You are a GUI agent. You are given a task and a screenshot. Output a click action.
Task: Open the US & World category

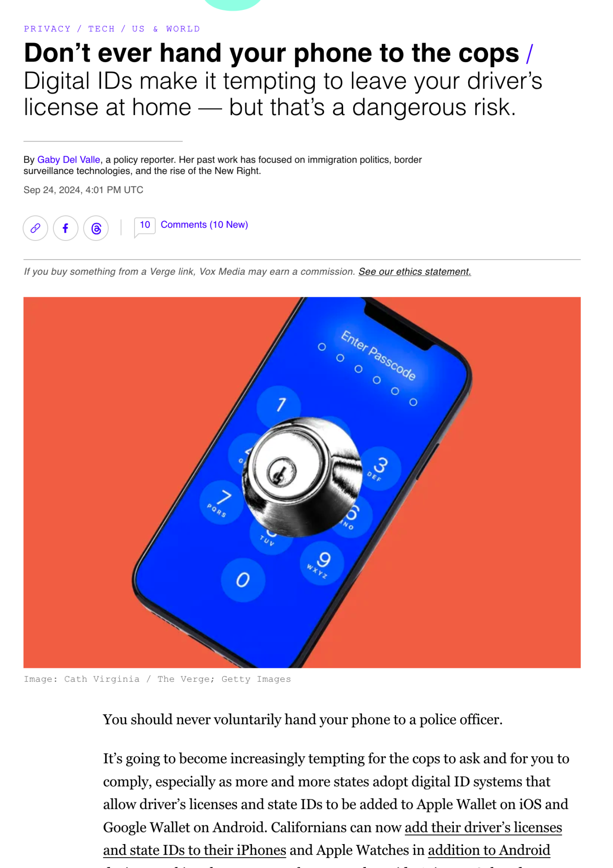(x=166, y=29)
